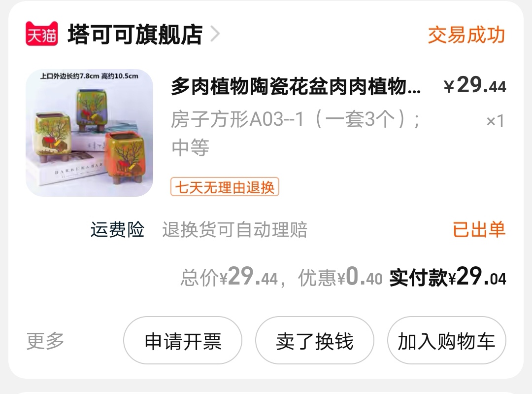Select the 房子方形A03--1 variant description
This screenshot has height=394, width=532.
(296, 133)
